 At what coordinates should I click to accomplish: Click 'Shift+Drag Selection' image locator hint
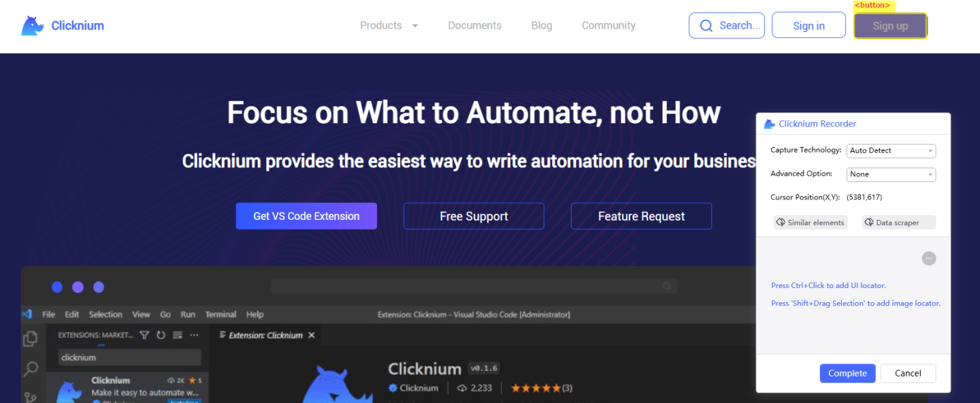click(855, 304)
